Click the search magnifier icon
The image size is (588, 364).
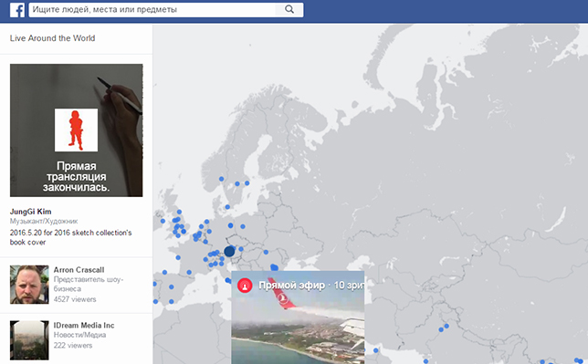coord(289,9)
